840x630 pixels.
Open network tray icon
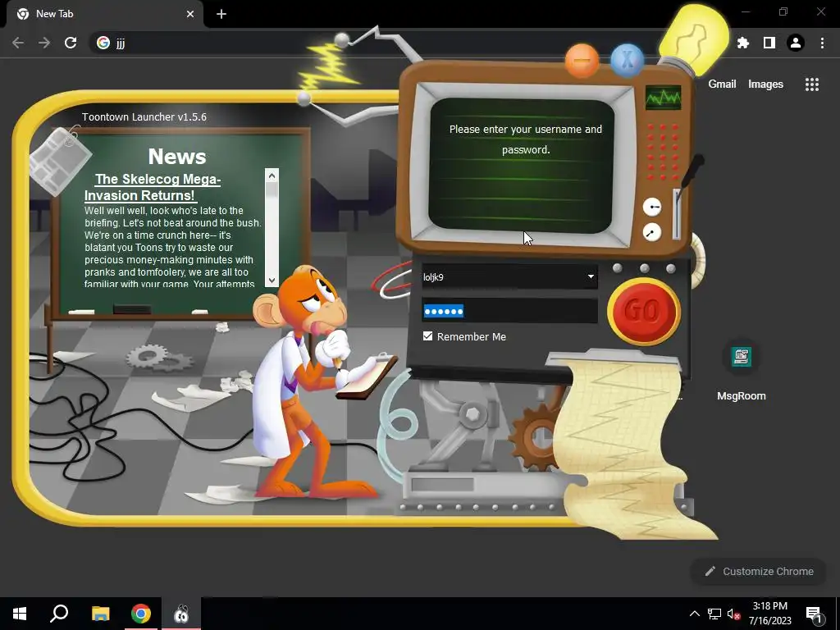714,614
